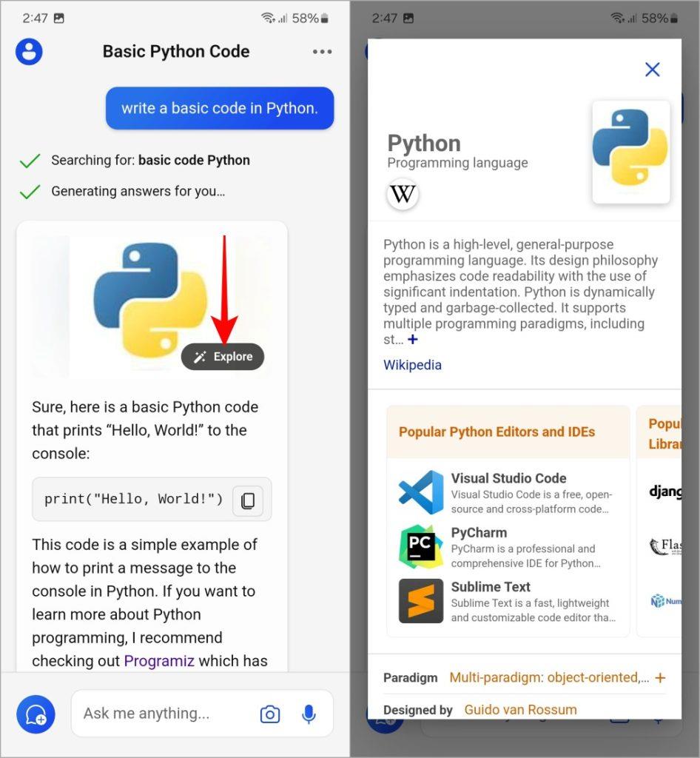Image resolution: width=700 pixels, height=758 pixels.
Task: Copy the print Hello World code
Action: pos(248,500)
